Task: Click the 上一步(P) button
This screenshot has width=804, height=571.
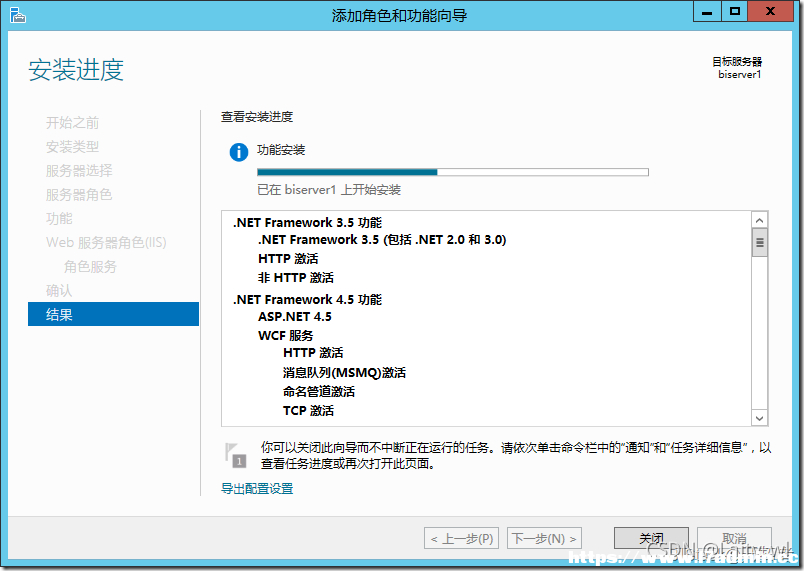Action: click(461, 539)
